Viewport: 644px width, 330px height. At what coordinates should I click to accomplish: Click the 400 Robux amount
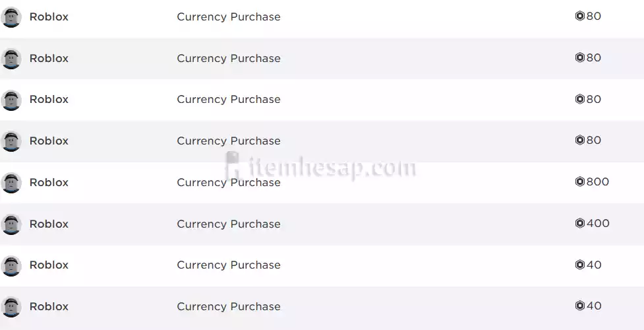pyautogui.click(x=597, y=224)
